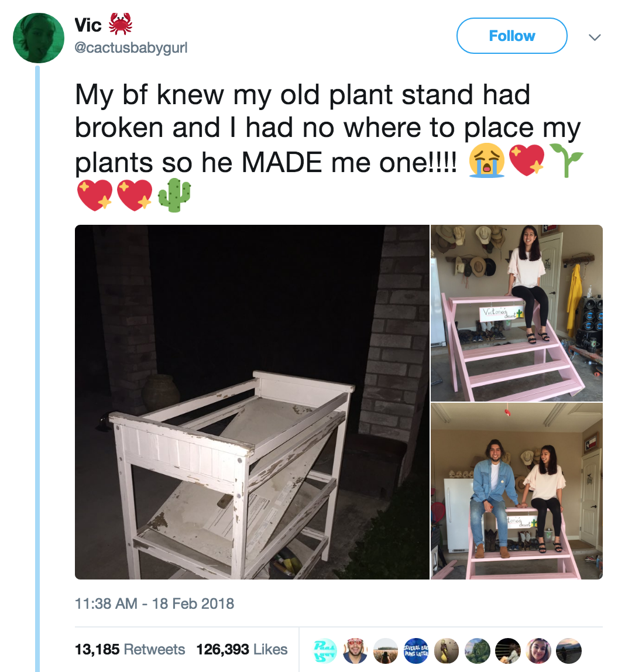Open the green creature liker avatar
Image resolution: width=618 pixels, height=672 pixels.
pyautogui.click(x=478, y=651)
